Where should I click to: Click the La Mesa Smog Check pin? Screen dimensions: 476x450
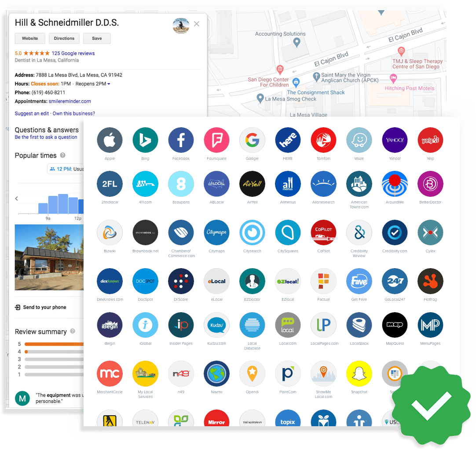260,99
